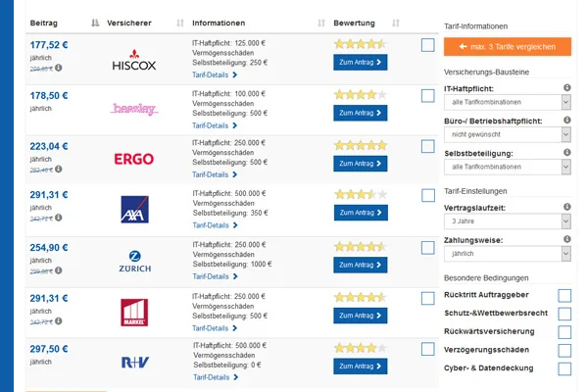The image size is (588, 392).
Task: Open info icon beside IT-Haftpflicht label
Action: pyautogui.click(x=567, y=88)
